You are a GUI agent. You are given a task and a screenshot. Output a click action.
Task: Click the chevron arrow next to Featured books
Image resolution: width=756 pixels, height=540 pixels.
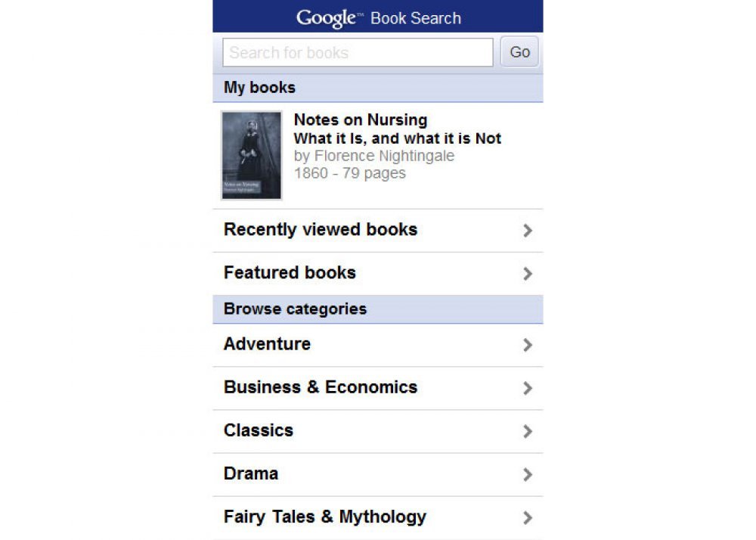pos(528,274)
